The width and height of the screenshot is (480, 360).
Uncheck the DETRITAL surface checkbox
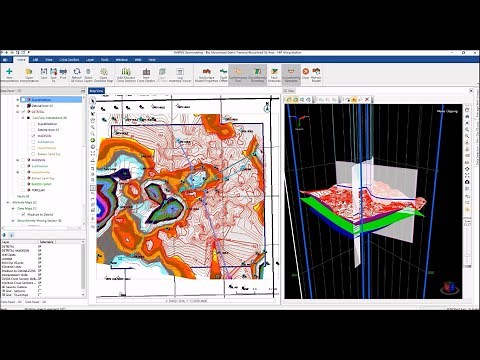coord(23,112)
